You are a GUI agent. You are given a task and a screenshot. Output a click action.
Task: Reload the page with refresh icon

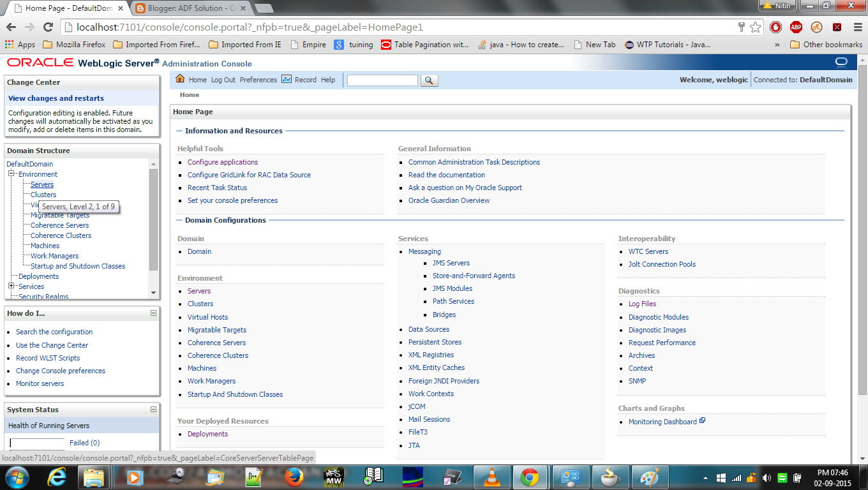pos(48,27)
